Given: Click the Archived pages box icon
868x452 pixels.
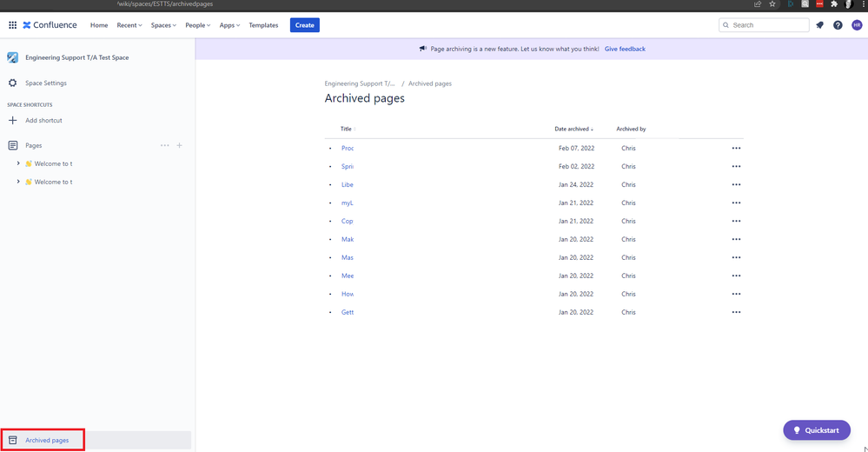Looking at the screenshot, I should [13, 441].
